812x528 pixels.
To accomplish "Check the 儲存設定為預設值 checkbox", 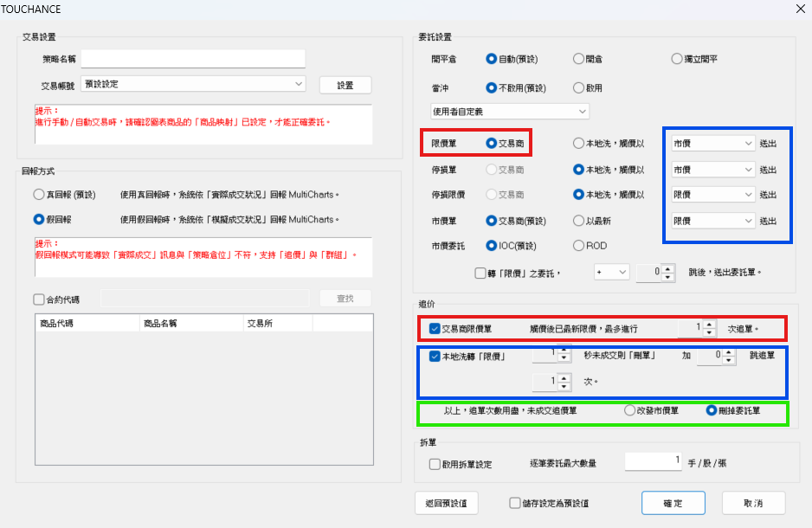I will click(515, 503).
